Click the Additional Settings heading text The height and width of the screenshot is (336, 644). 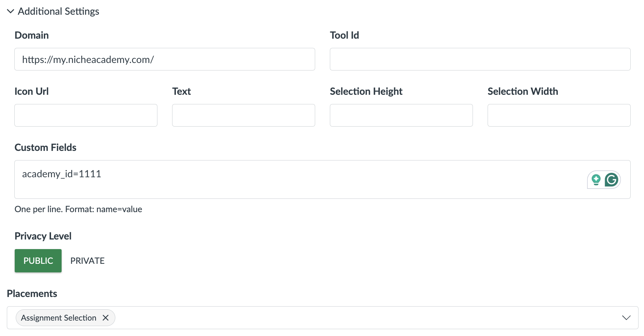click(59, 11)
